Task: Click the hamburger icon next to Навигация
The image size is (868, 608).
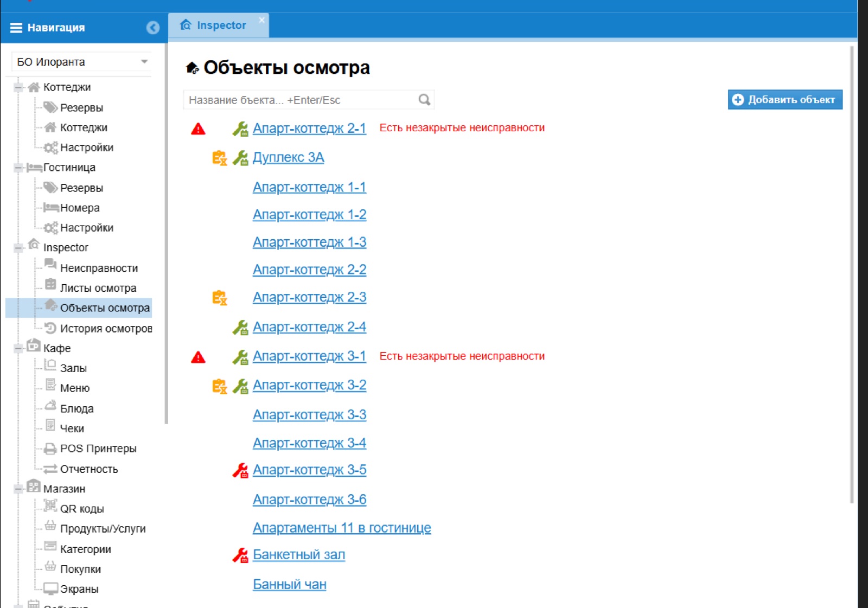Action: click(16, 28)
